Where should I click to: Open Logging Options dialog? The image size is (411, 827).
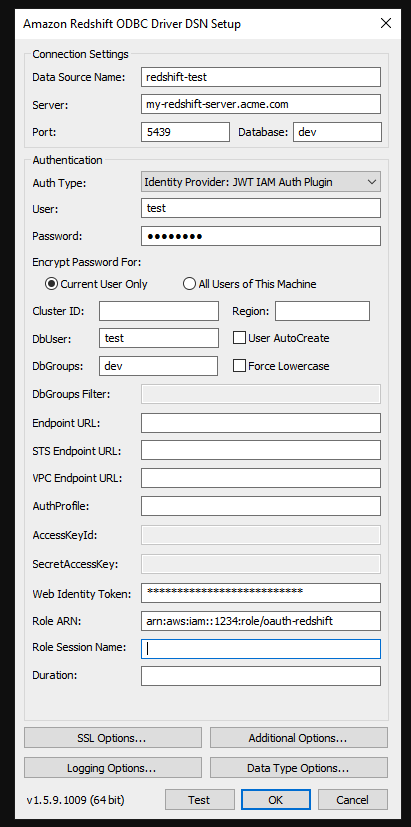[x=113, y=768]
